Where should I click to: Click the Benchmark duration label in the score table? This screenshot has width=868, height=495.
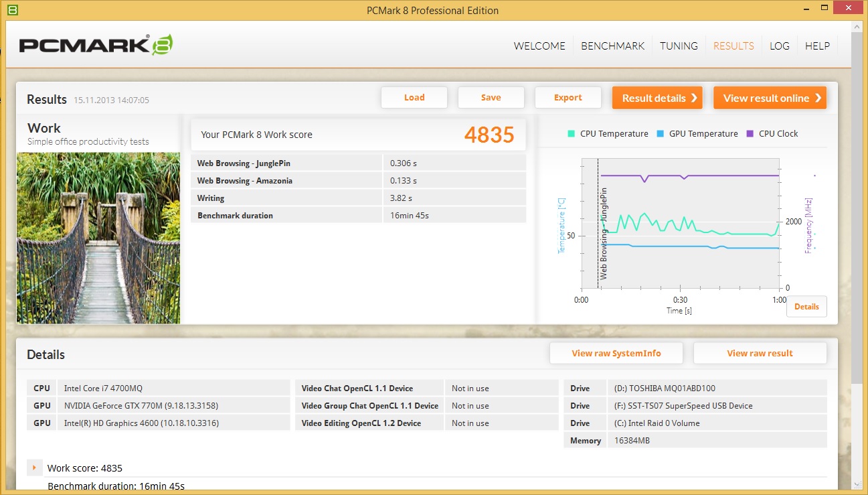(x=235, y=216)
